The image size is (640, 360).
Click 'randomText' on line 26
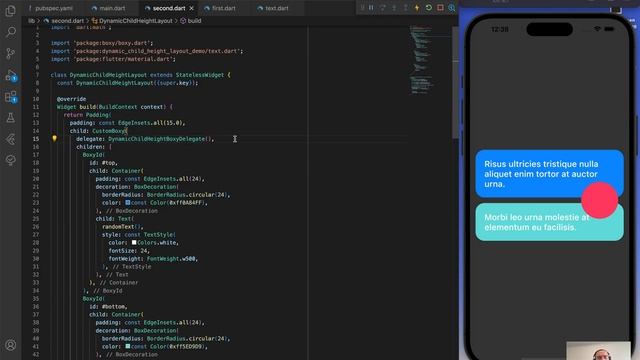[x=118, y=227]
